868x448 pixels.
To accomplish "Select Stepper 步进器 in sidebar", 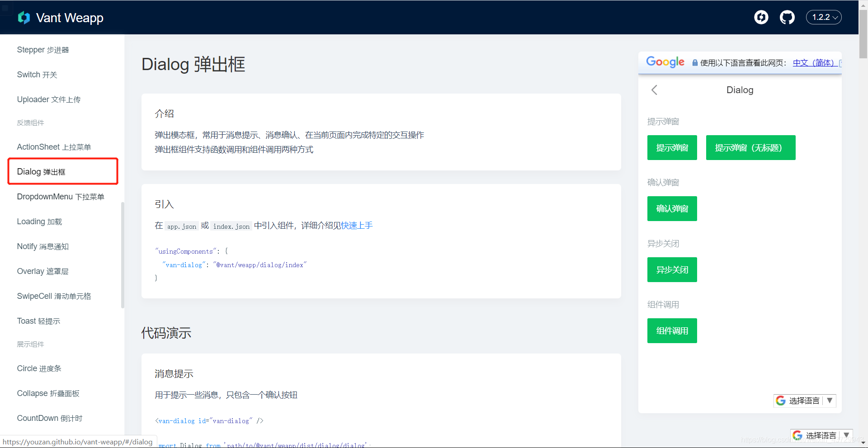I will click(x=43, y=50).
